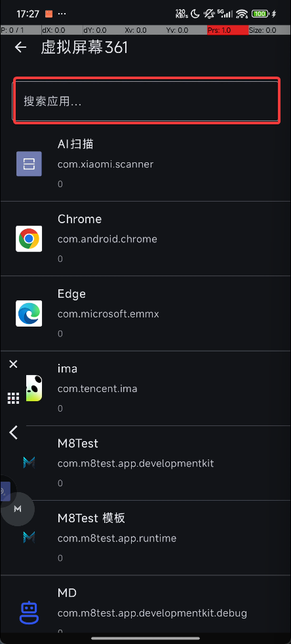Select com.xiaomi.scanner list entry
This screenshot has height=644, width=291.
point(145,164)
